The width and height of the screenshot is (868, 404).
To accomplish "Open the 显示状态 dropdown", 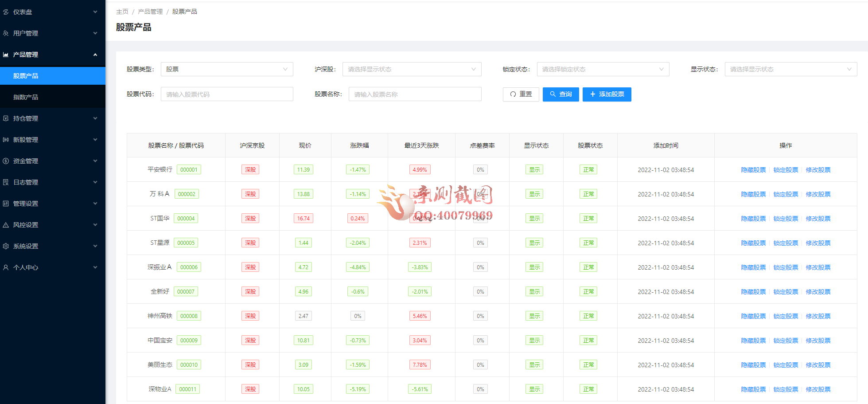I will [x=790, y=69].
